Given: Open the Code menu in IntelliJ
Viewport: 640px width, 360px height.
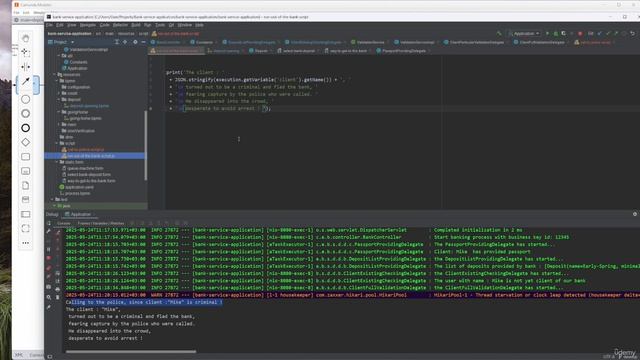Looking at the screenshot, I should point(104,25).
